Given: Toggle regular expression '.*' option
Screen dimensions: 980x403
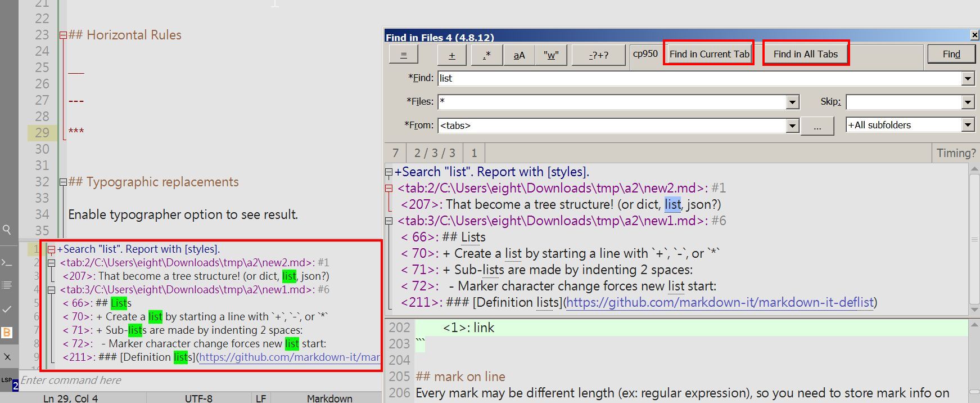Looking at the screenshot, I should 486,55.
